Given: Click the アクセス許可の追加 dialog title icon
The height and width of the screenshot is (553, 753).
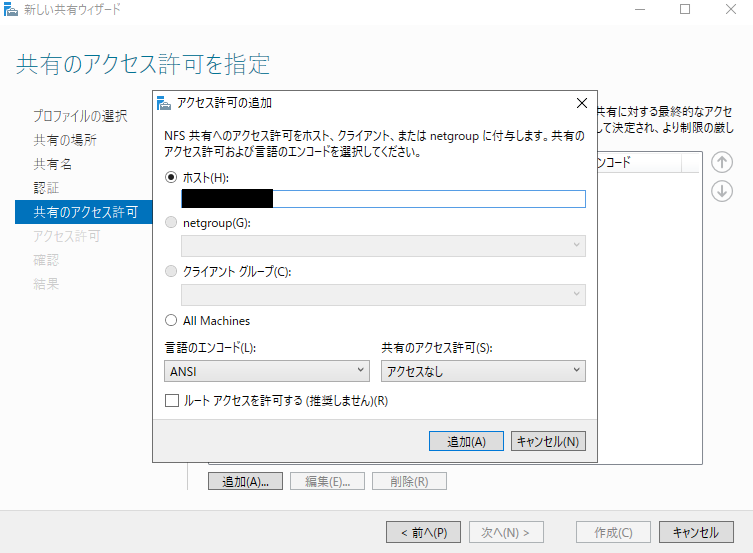Looking at the screenshot, I should point(165,102).
